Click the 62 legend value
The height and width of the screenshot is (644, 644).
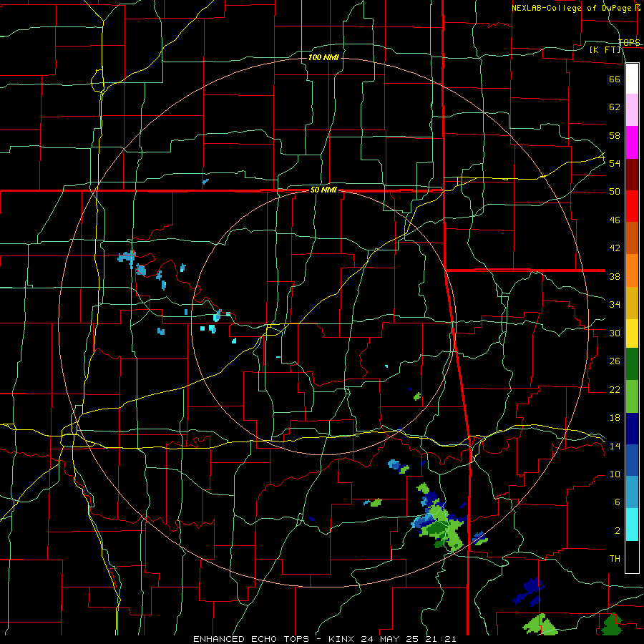615,107
